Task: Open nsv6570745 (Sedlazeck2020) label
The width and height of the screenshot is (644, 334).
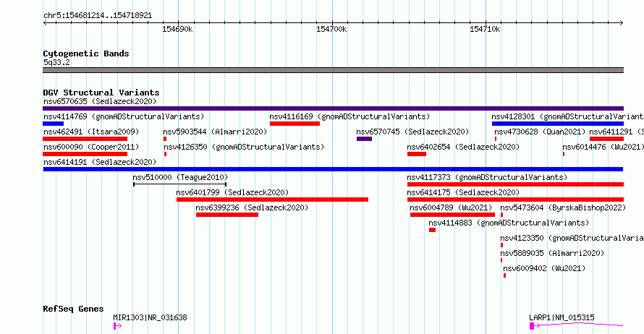Action: (412, 132)
